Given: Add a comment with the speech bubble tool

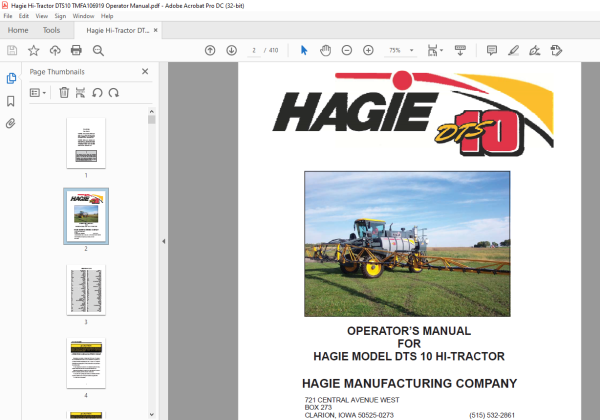Looking at the screenshot, I should (492, 50).
